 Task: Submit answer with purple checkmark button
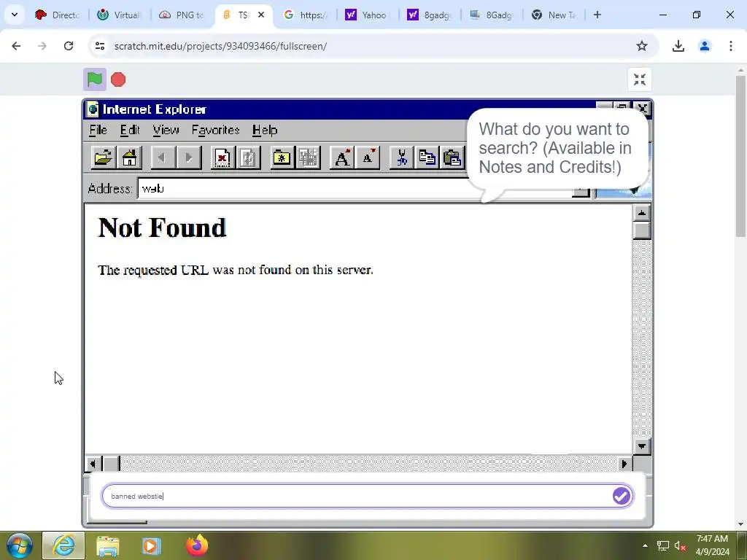click(622, 496)
